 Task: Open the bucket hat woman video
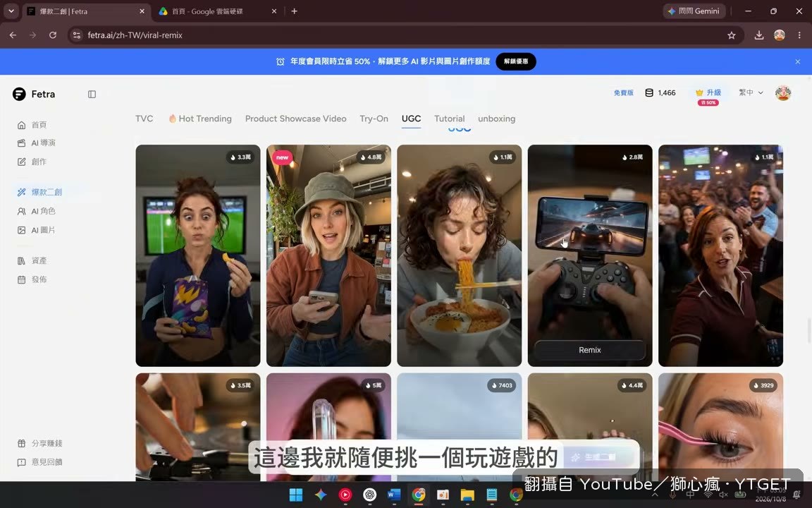328,255
